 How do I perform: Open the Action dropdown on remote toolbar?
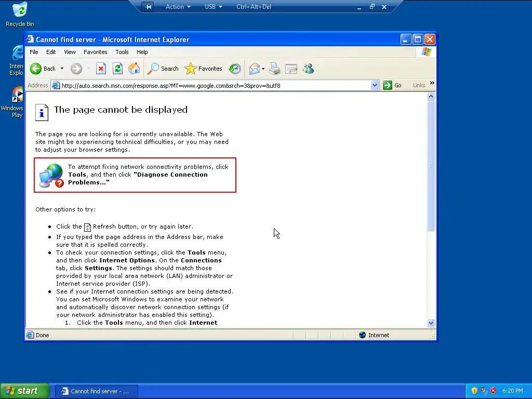pyautogui.click(x=178, y=7)
